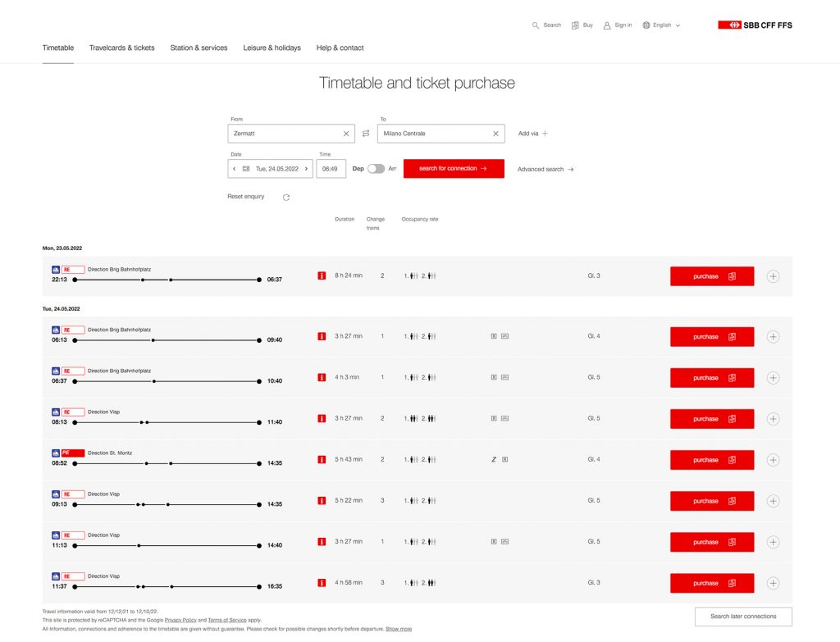Click the bus icon on the 06:37 row
Screen dimensions: 840x642
56,371
